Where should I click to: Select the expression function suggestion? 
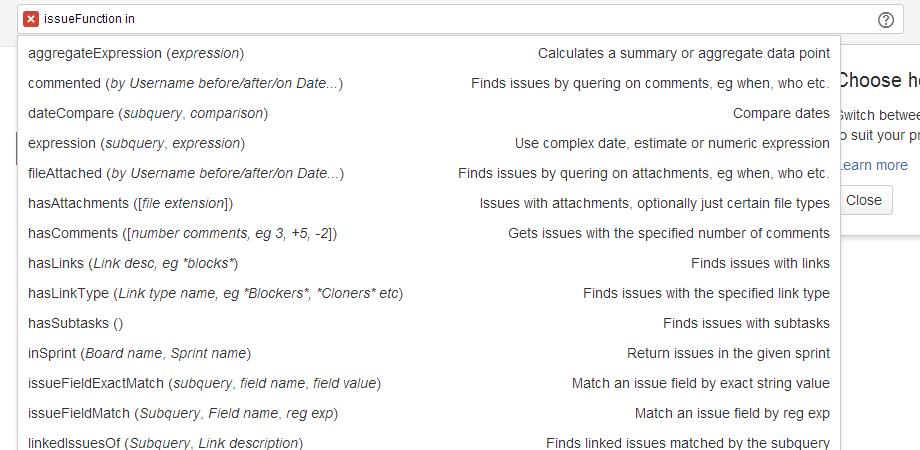tap(429, 143)
